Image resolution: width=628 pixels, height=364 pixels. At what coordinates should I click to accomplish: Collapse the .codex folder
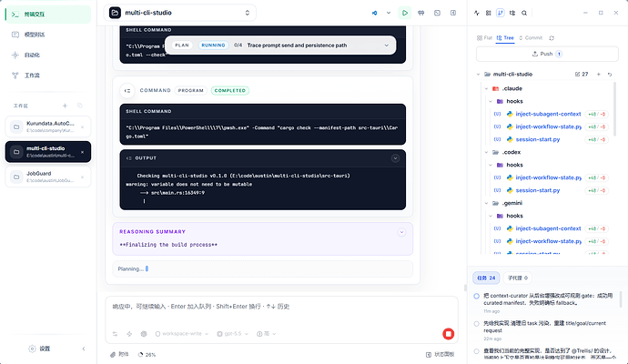point(486,152)
